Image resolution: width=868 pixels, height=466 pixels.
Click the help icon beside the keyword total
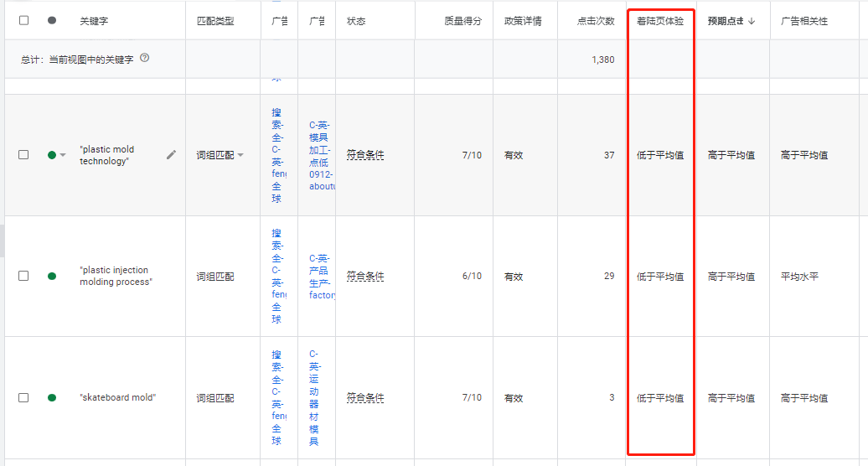pyautogui.click(x=145, y=59)
